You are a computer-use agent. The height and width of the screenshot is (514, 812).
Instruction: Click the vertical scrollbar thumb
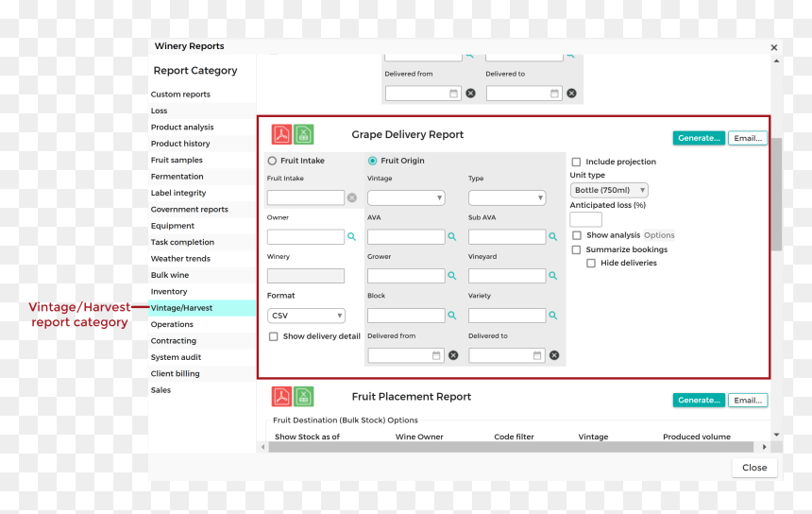(x=776, y=195)
